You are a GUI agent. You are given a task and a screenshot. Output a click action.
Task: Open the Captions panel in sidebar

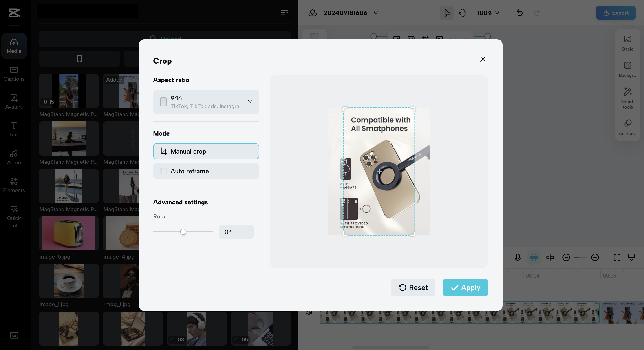[14, 74]
